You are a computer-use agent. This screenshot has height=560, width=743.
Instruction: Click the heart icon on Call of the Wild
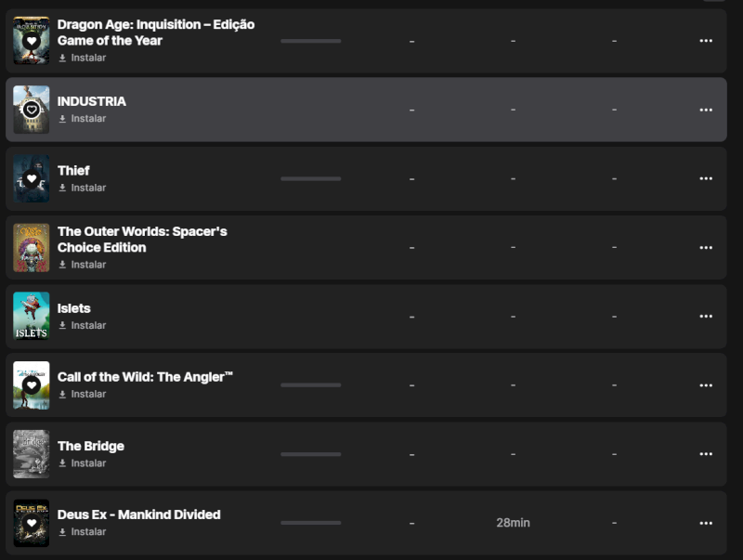point(32,385)
